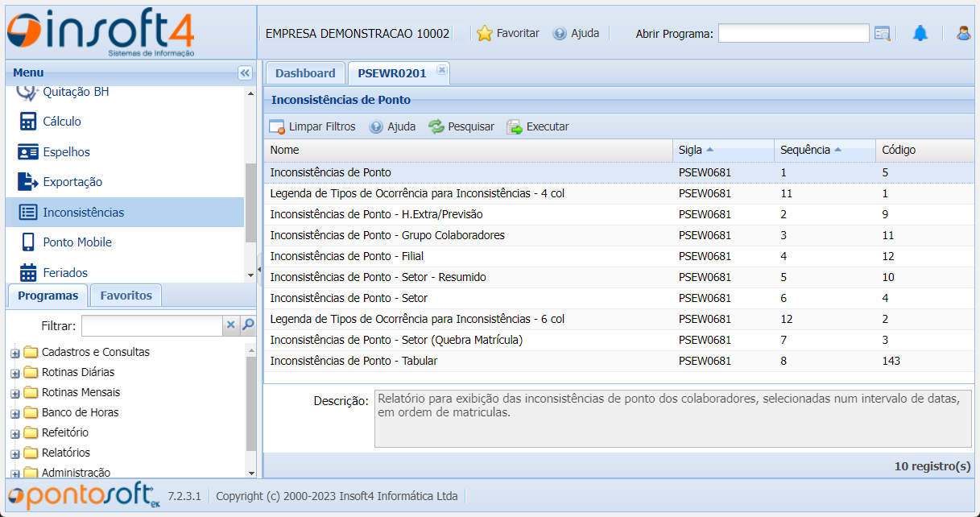The height and width of the screenshot is (517, 980).
Task: Click the program search icon beside Abrir Programa
Action: 883,33
